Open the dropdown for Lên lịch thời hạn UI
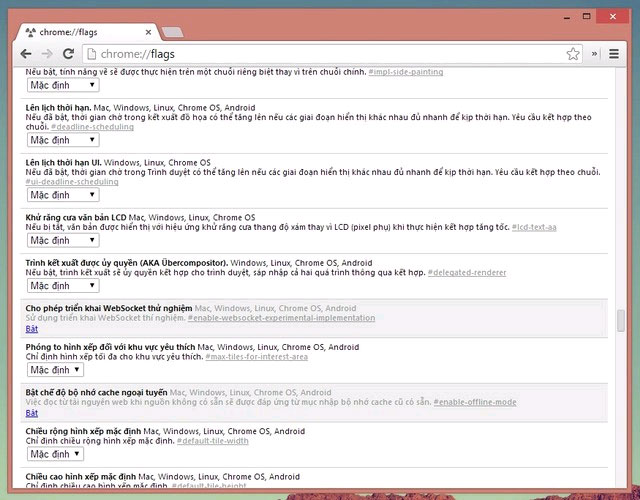Image resolution: width=640 pixels, height=500 pixels. coord(63,195)
